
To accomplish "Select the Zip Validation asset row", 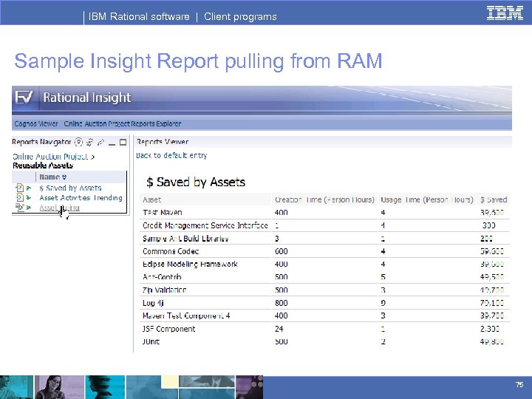I will click(324, 290).
